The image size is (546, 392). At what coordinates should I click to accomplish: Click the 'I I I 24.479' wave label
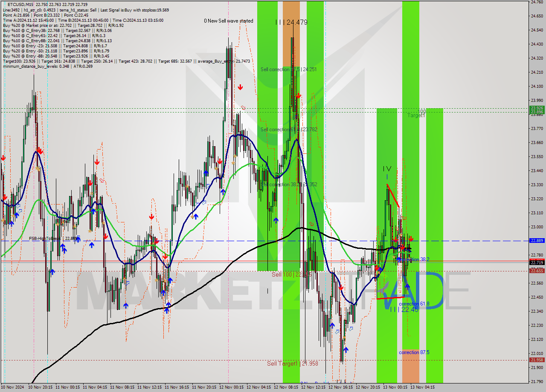pos(291,22)
